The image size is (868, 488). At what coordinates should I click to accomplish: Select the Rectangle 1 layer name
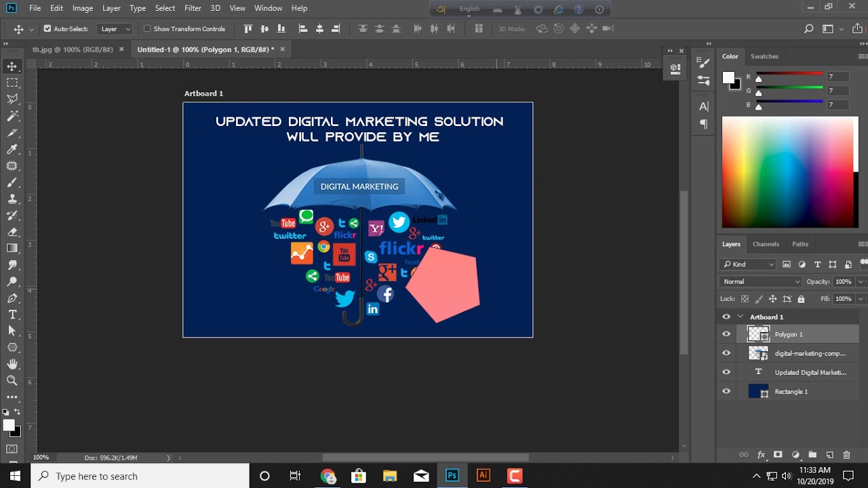(x=791, y=391)
